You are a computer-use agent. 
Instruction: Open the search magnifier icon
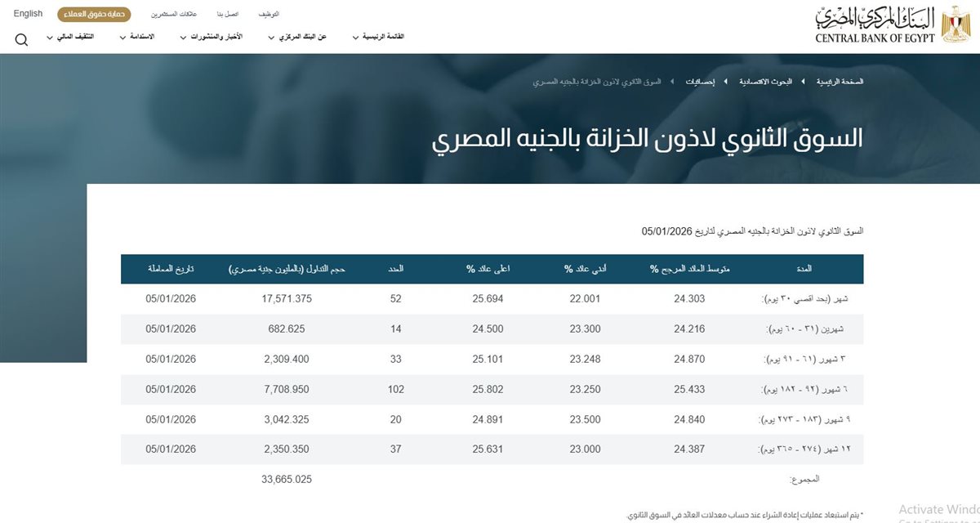(x=21, y=38)
